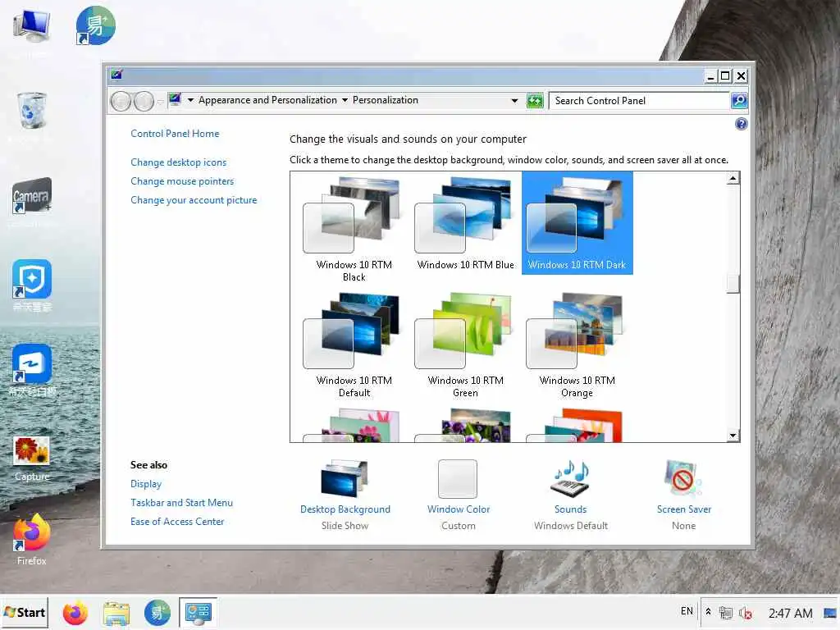840x630 pixels.
Task: Open Taskbar and Start Menu link
Action: point(181,503)
